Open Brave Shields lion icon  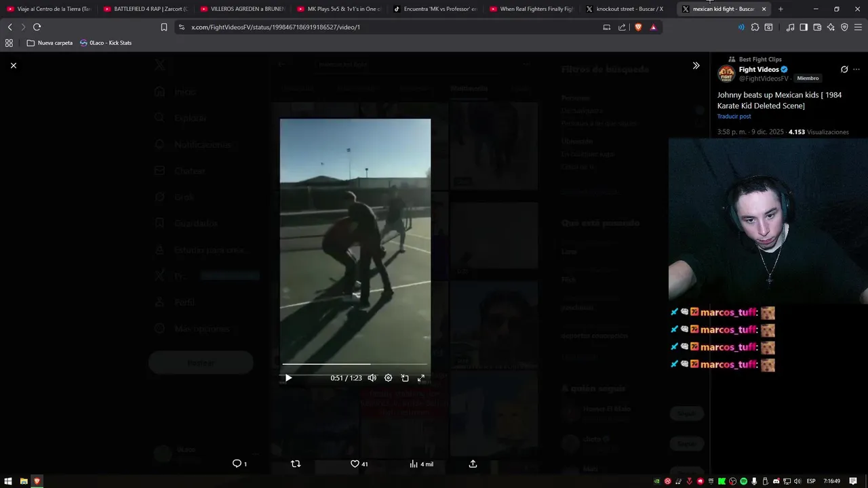coord(638,27)
